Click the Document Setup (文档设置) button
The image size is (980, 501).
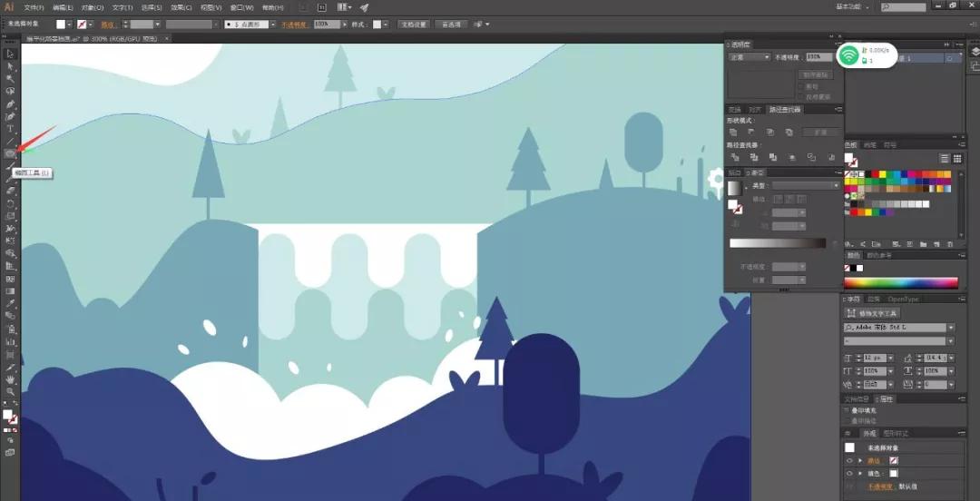(x=413, y=25)
